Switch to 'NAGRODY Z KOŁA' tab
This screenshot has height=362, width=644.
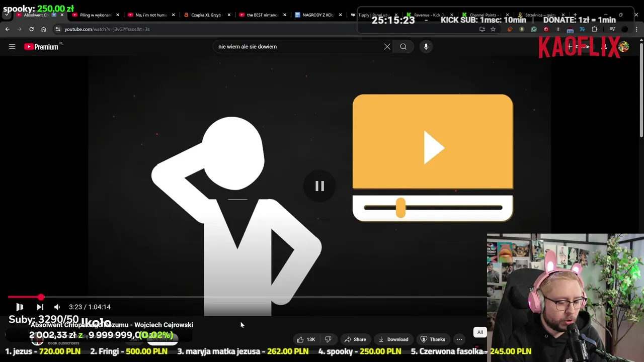pos(317,15)
